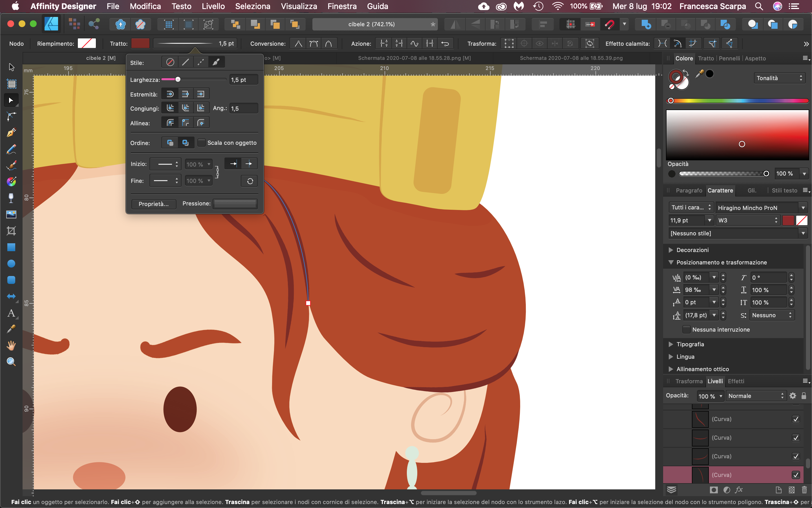Select the Place Image tool

[x=11, y=214]
